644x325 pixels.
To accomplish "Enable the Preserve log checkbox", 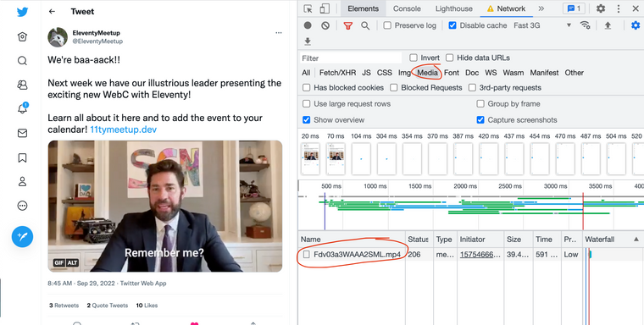I will (387, 25).
